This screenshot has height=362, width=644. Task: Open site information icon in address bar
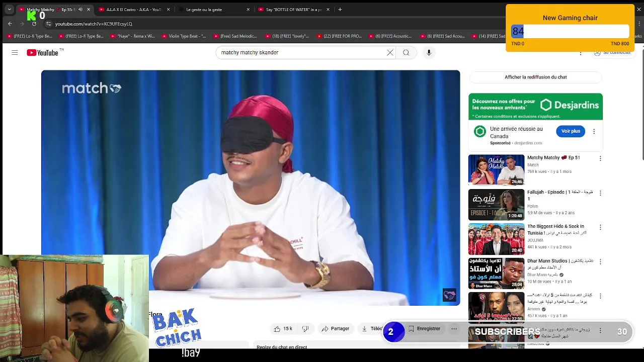point(48,24)
